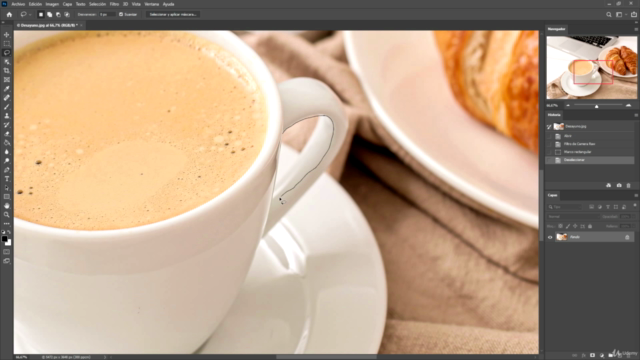Set history brush source on Abrir state
This screenshot has width=640, height=360.
(549, 136)
